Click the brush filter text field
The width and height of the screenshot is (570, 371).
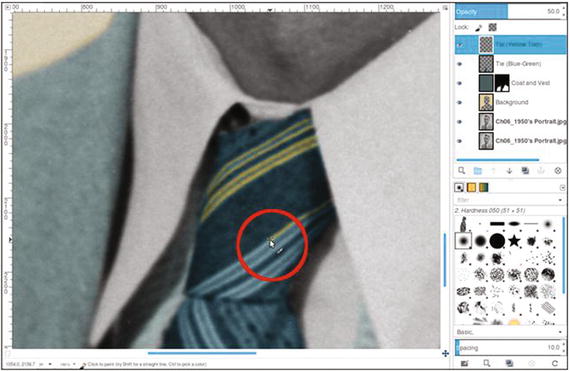click(505, 200)
